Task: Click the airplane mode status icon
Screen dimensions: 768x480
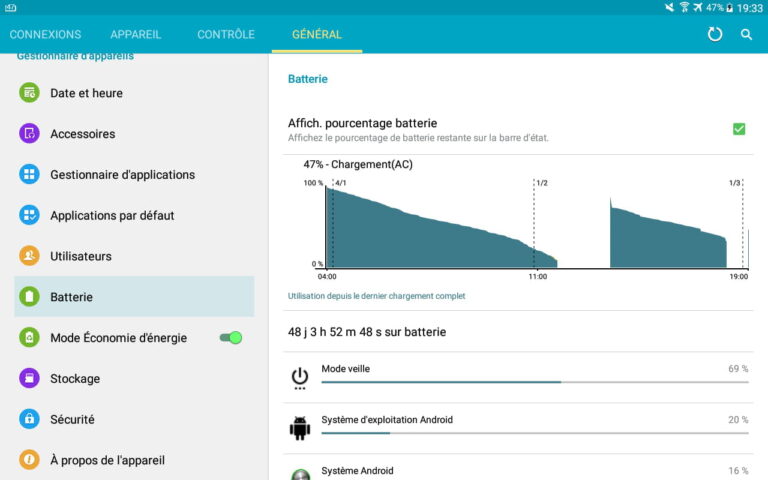Action: (697, 7)
